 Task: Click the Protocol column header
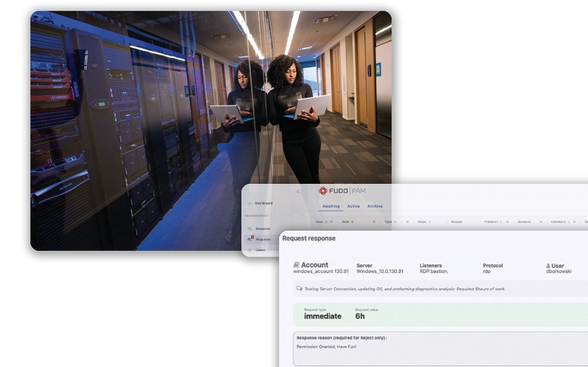coord(491,222)
